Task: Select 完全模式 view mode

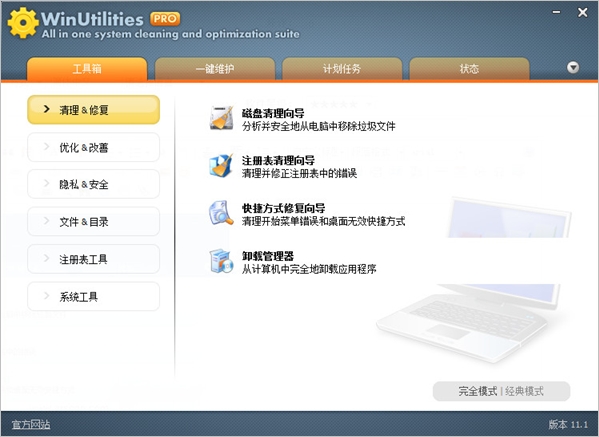Action: point(478,391)
